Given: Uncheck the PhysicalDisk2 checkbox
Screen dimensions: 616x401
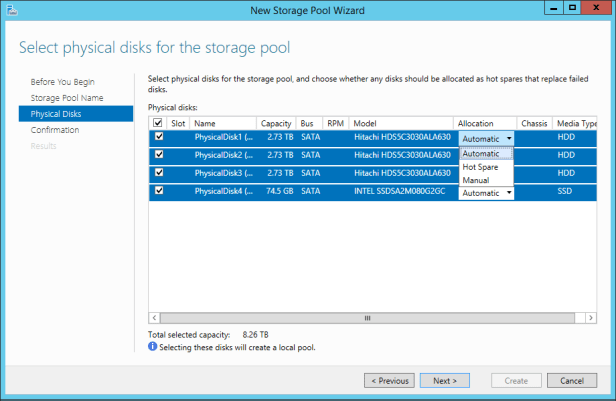Looking at the screenshot, I should click(158, 155).
